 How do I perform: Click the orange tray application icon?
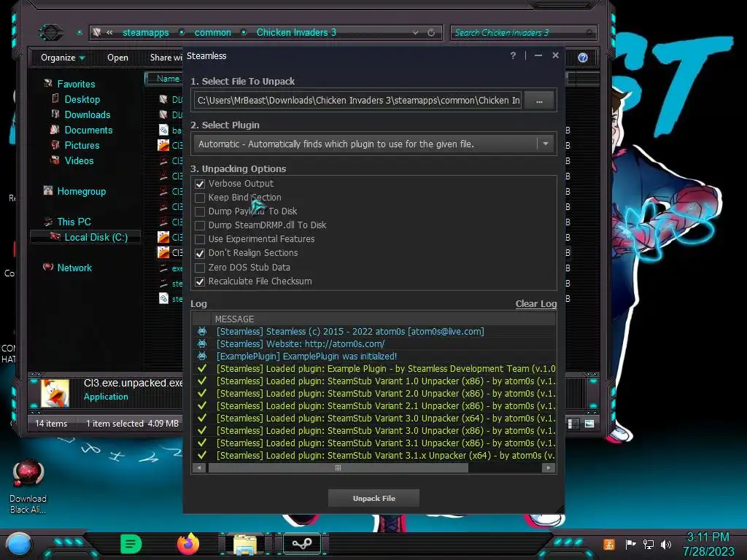[x=609, y=544]
